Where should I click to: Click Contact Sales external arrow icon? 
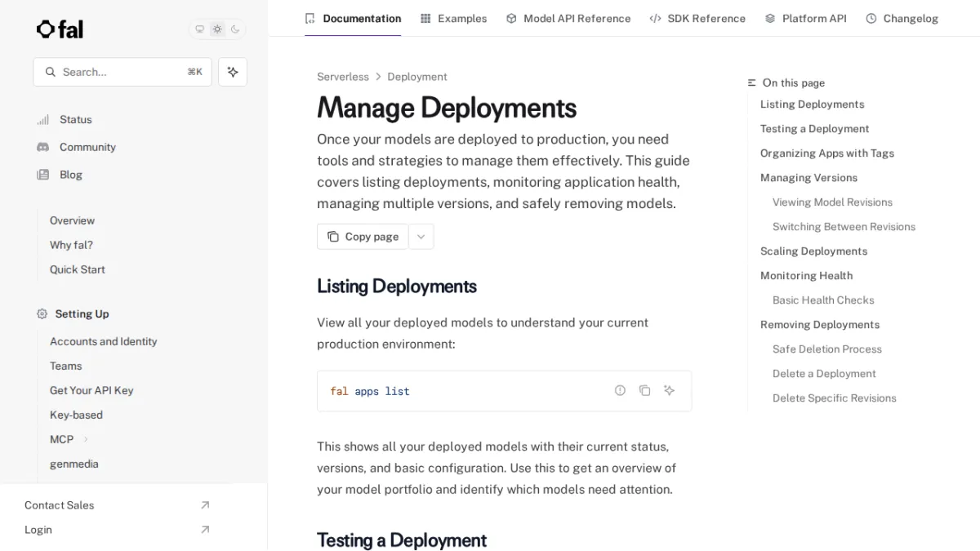coord(205,505)
